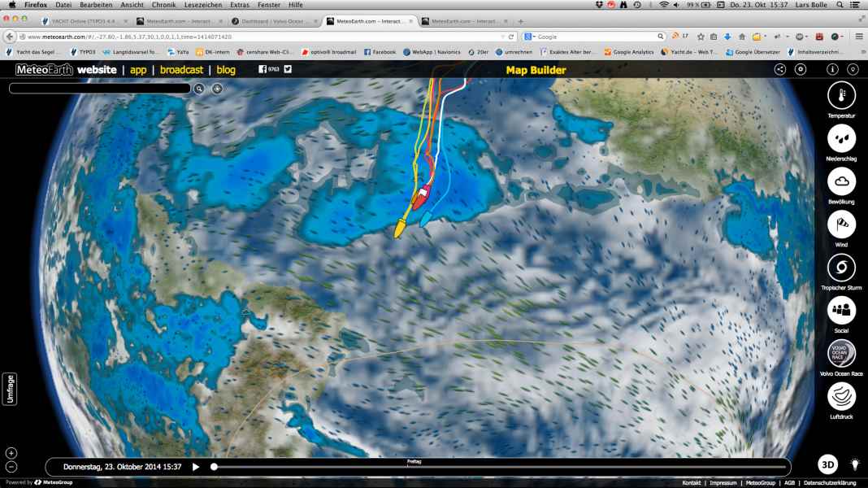The width and height of the screenshot is (868, 488).
Task: Open the Extras menu
Action: [239, 4]
